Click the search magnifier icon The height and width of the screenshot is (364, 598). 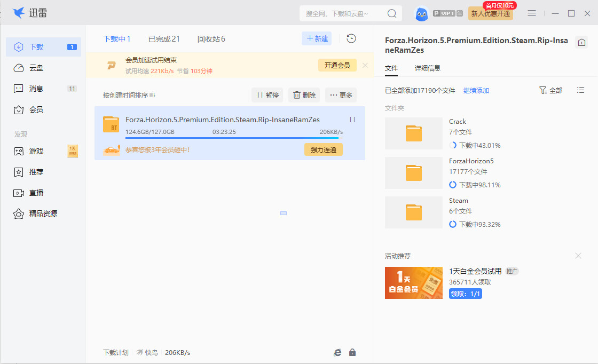pos(392,13)
